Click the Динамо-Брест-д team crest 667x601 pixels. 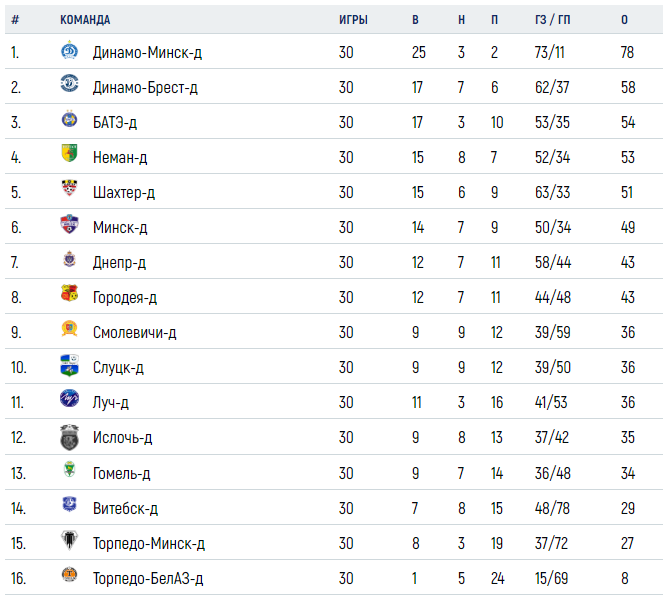pos(69,83)
